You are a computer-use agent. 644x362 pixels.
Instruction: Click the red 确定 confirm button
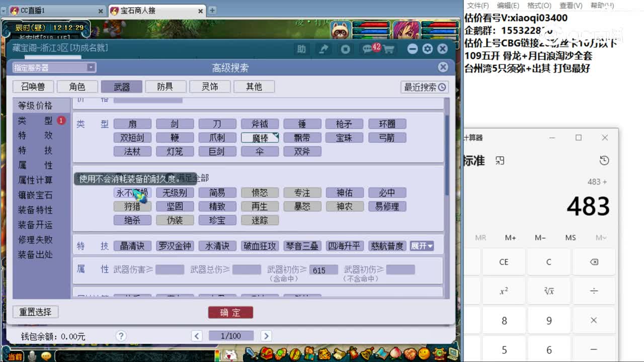(230, 312)
